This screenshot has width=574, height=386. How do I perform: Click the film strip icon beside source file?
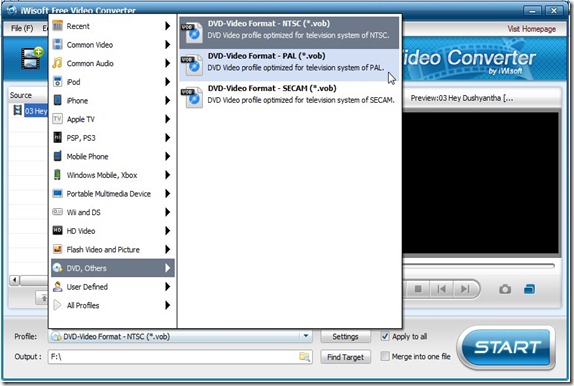click(x=17, y=110)
